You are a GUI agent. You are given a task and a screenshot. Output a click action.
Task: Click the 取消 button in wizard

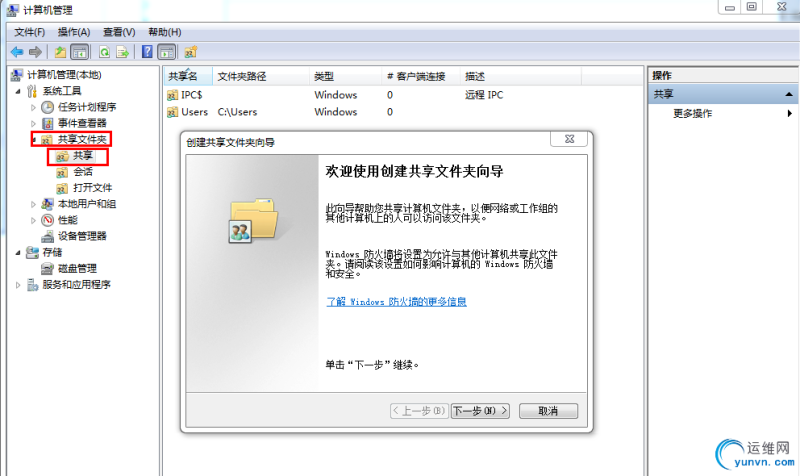[x=547, y=411]
